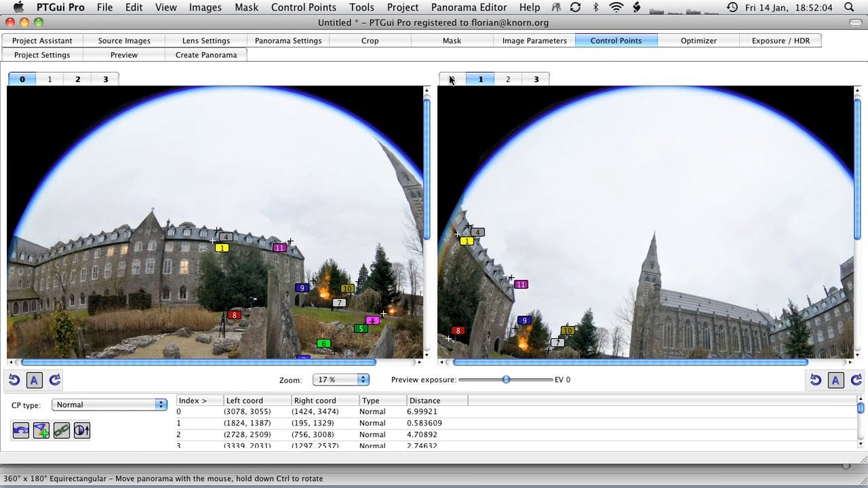Select control point row with distance 0.583609

(x=424, y=423)
